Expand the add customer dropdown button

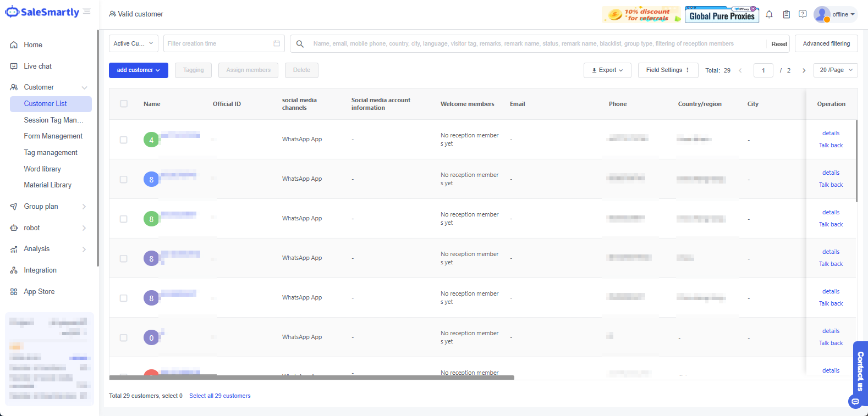point(139,70)
